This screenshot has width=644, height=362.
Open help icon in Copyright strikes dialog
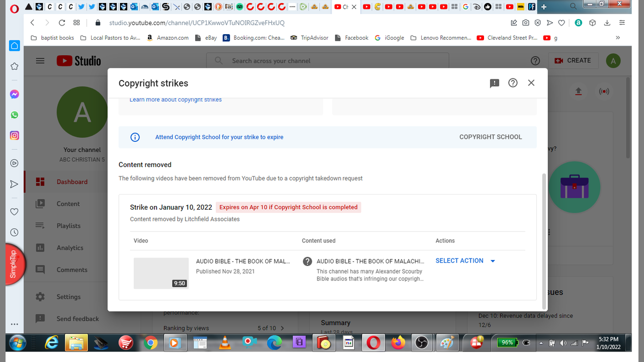point(513,83)
